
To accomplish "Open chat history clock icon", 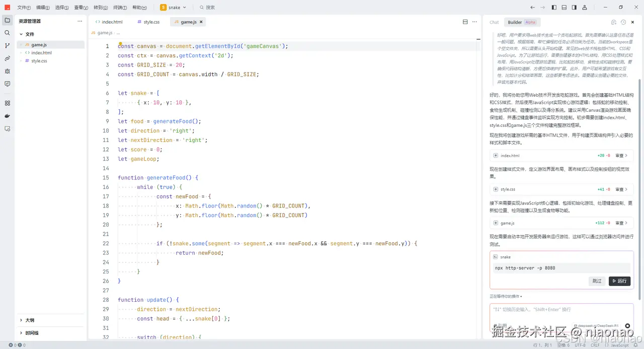I will tap(623, 22).
